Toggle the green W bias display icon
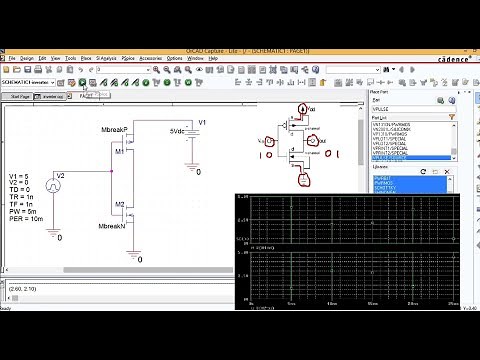Screen dimensions: 480x360 [188, 82]
